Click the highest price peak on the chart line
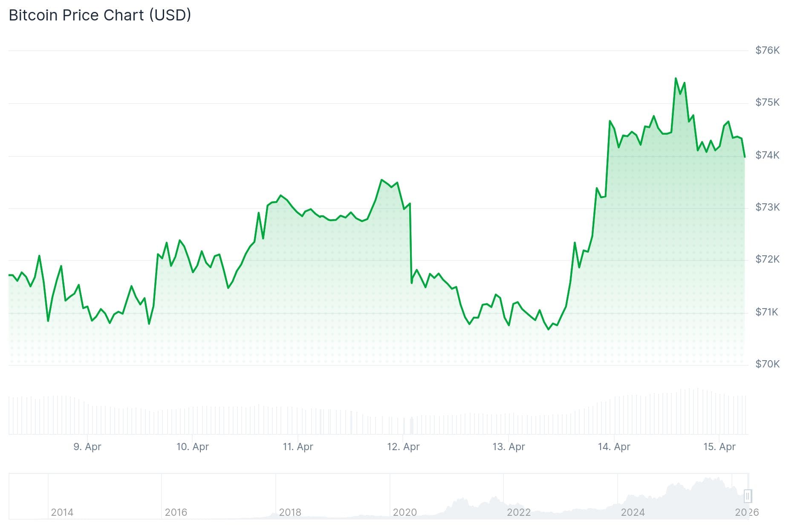 tap(676, 78)
